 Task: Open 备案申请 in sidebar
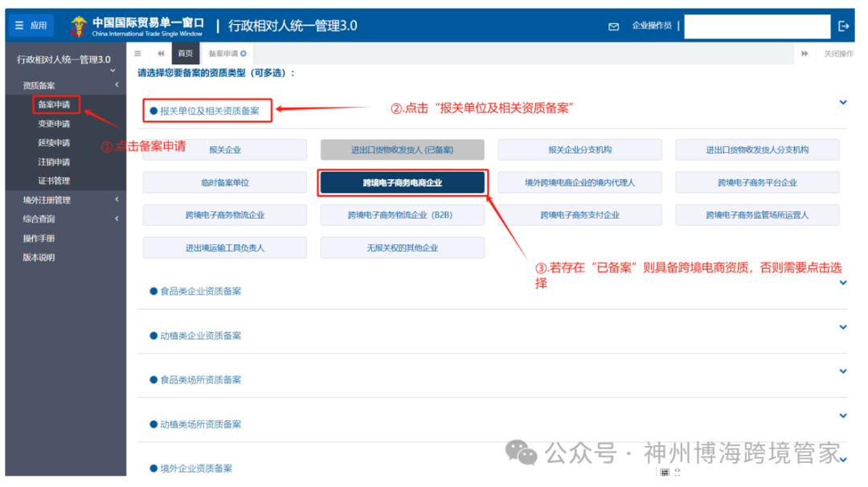pyautogui.click(x=55, y=104)
